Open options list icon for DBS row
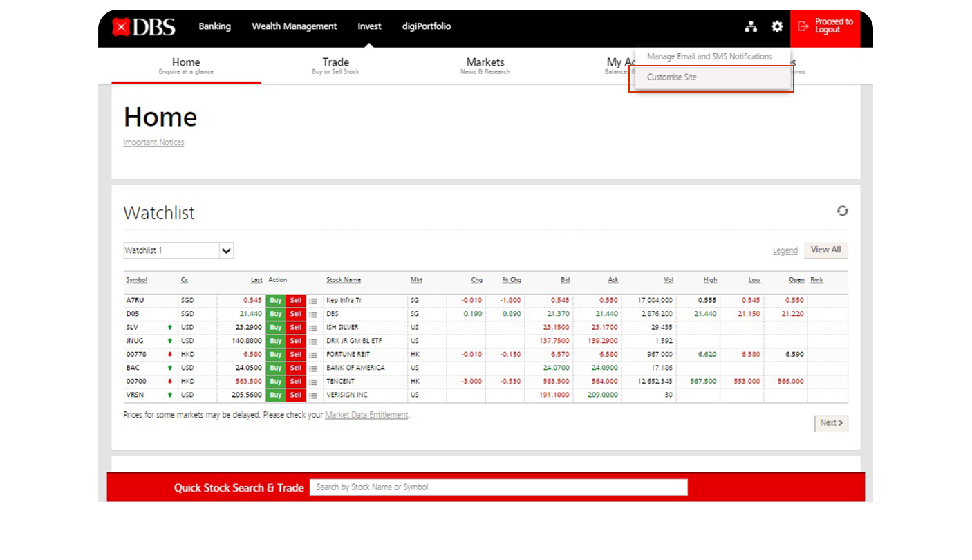The image size is (972, 560). click(x=313, y=314)
